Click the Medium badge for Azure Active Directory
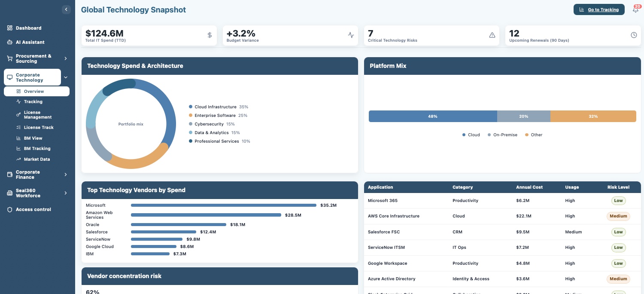This screenshot has width=644, height=294. 618,279
